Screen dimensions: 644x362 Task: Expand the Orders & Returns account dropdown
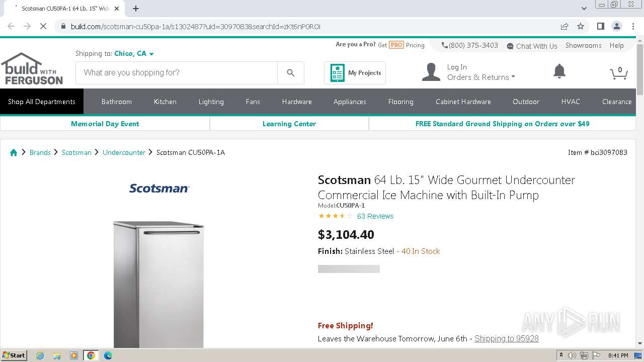pyautogui.click(x=481, y=77)
